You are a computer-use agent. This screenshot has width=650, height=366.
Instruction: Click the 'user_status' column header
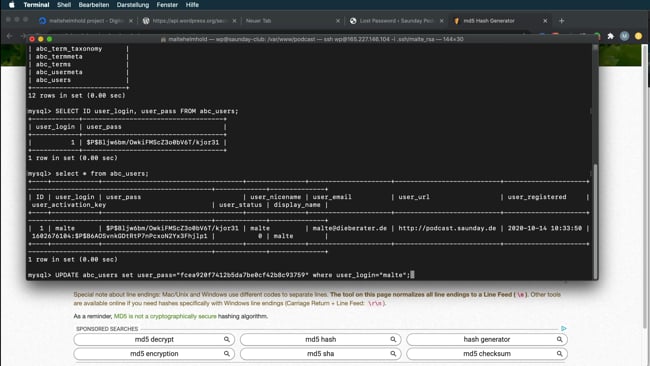(240, 205)
